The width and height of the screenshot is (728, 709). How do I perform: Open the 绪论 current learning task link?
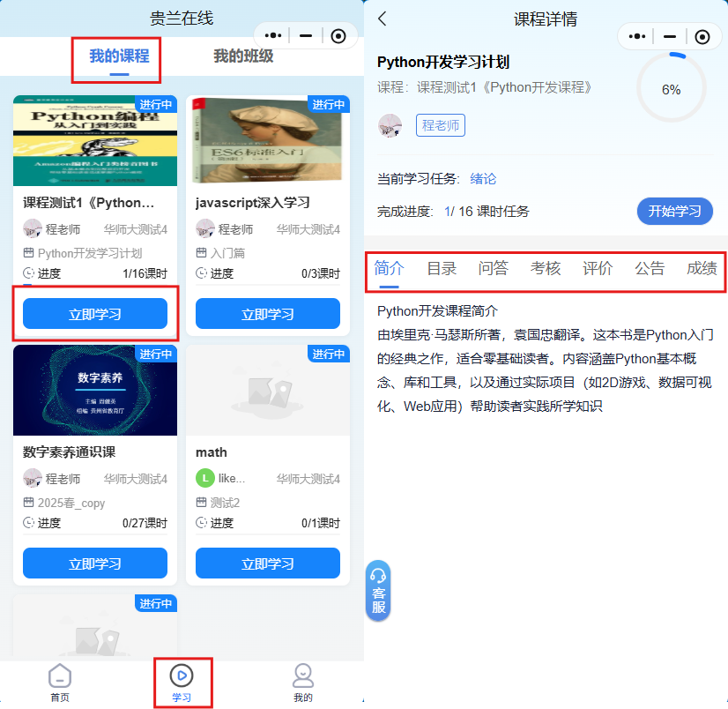483,179
